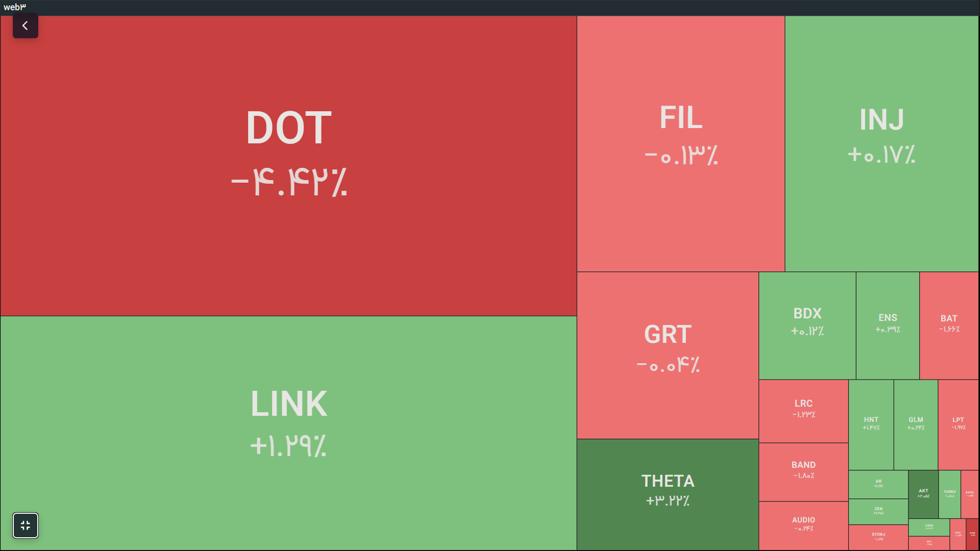
Task: Open the ZEN tile
Action: tap(878, 512)
